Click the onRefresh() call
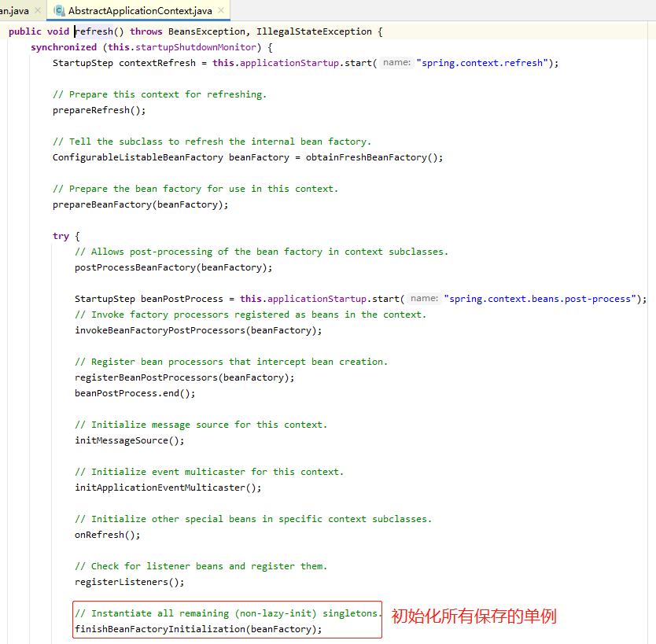Viewport: 656px width, 644px height. tap(107, 535)
